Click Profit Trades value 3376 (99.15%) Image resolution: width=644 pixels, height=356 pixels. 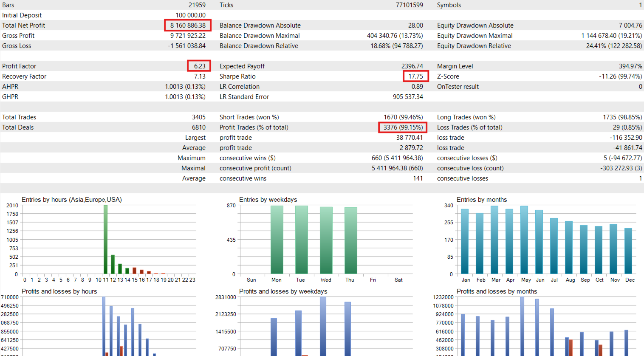click(x=403, y=127)
